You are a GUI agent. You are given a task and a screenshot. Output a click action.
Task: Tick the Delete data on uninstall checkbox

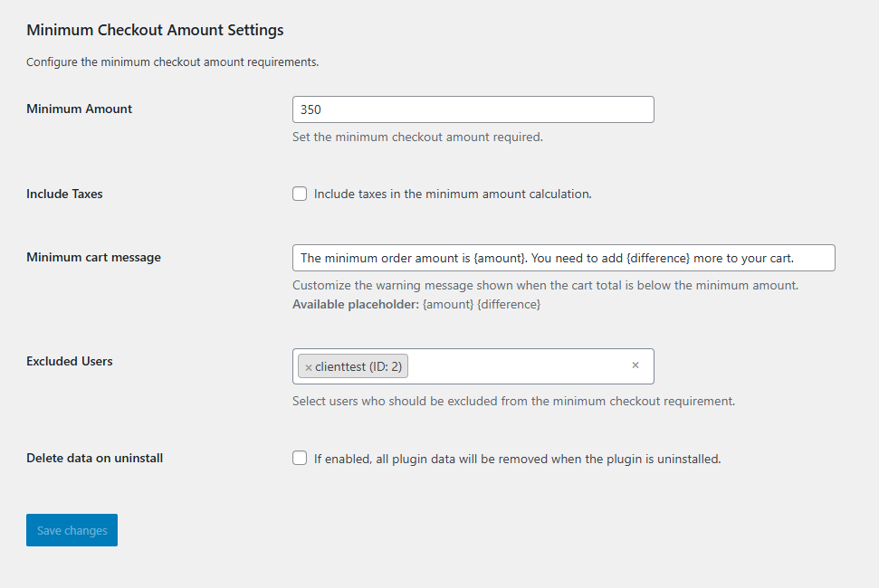click(300, 458)
